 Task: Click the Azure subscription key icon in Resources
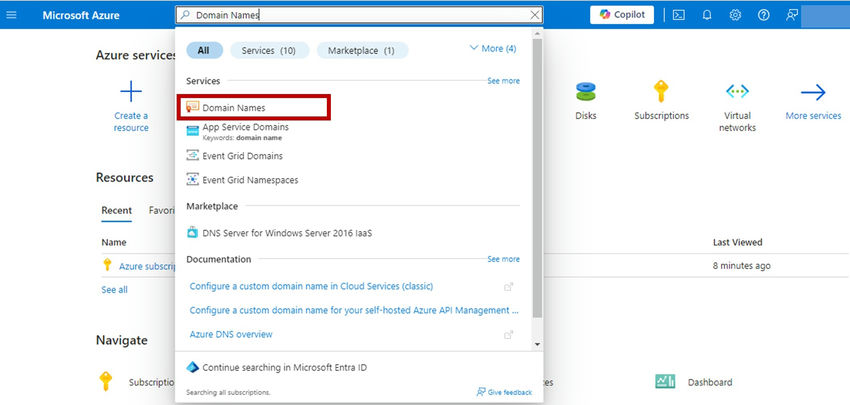point(107,265)
